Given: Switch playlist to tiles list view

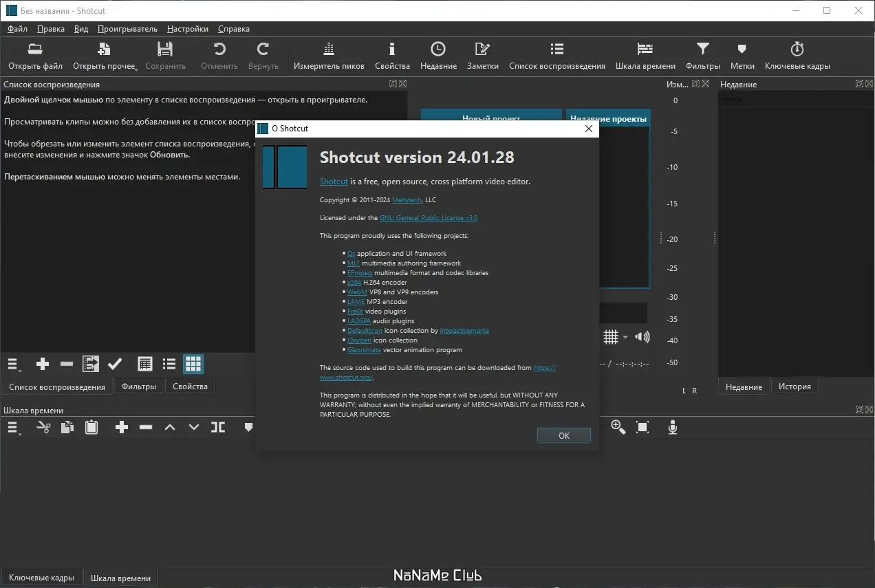Looking at the screenshot, I should (x=169, y=364).
